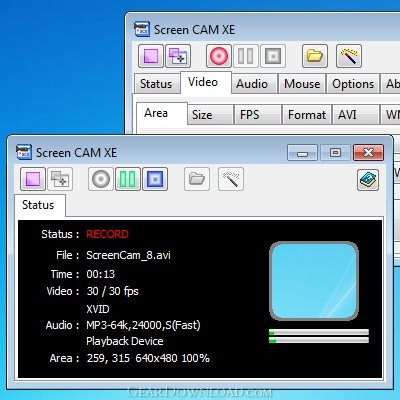The image size is (400, 400).
Task: Open the Size sub-tab
Action: [x=209, y=115]
